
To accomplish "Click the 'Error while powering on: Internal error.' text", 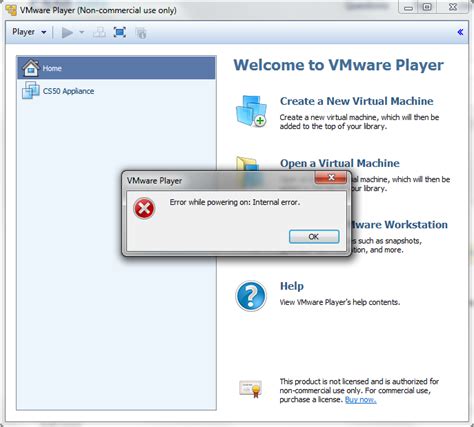I will click(235, 202).
